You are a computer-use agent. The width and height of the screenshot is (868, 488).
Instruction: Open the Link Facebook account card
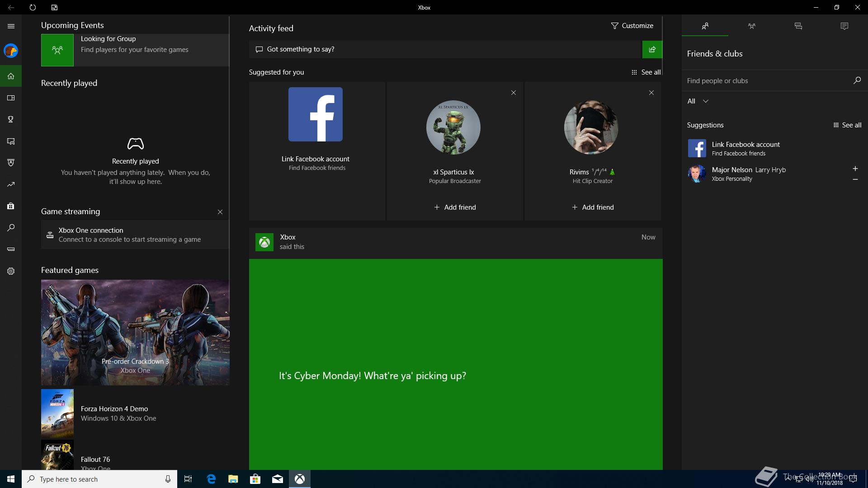[317, 151]
